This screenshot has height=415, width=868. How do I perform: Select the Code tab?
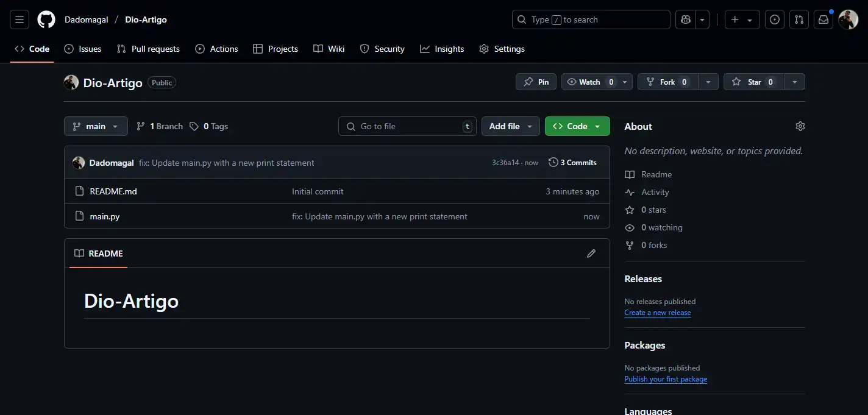[x=32, y=49]
